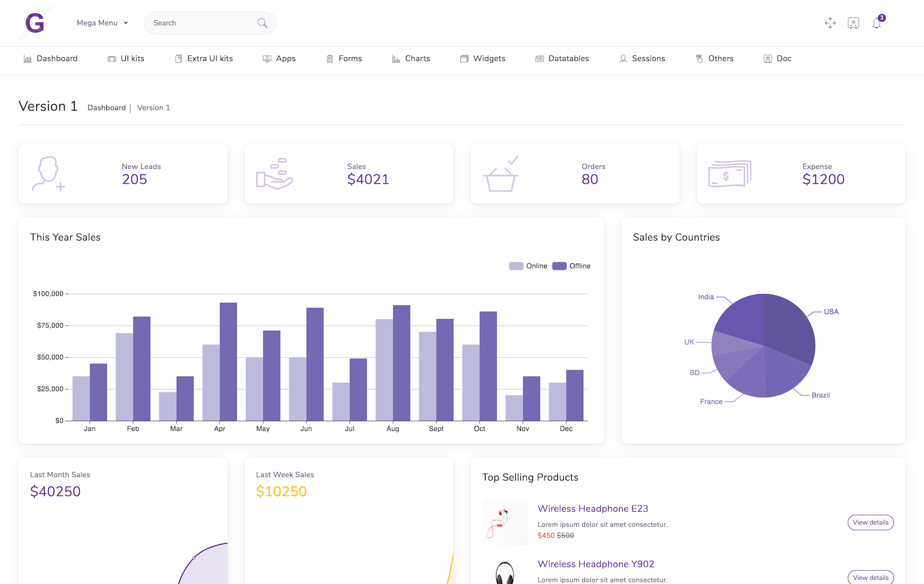Open the notifications bell
924x584 pixels.
coord(877,23)
